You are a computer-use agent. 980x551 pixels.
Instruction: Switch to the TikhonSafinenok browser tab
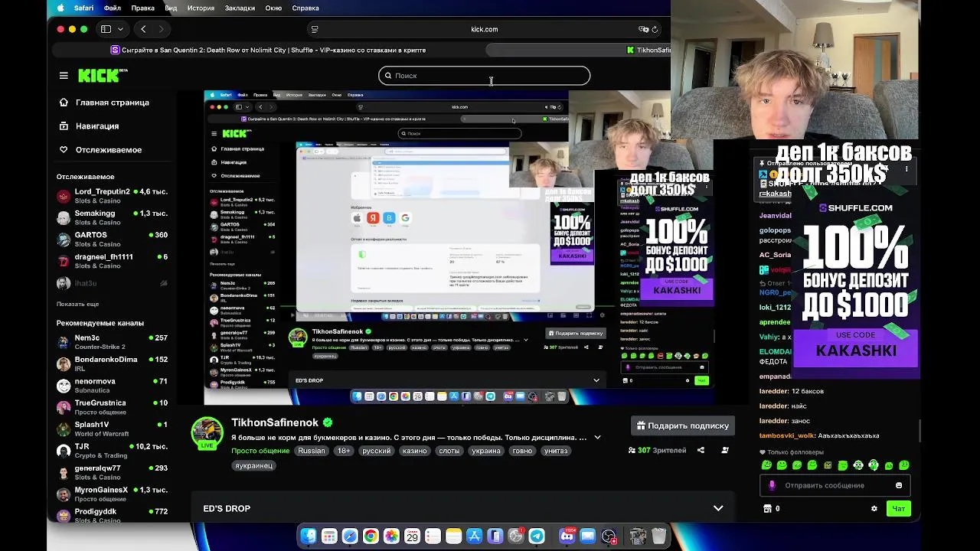coord(648,50)
